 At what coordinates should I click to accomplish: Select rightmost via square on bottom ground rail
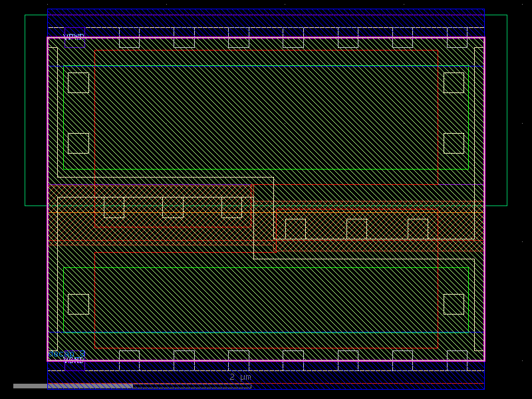point(457,360)
